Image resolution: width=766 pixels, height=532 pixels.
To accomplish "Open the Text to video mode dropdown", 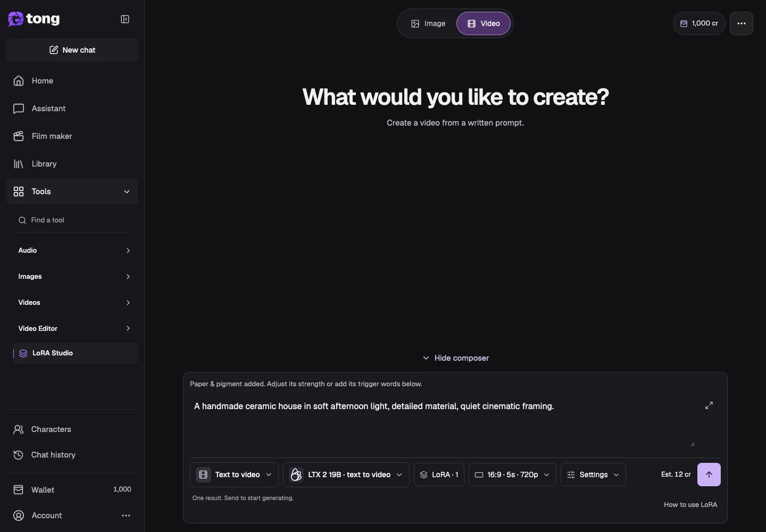I will (x=234, y=475).
